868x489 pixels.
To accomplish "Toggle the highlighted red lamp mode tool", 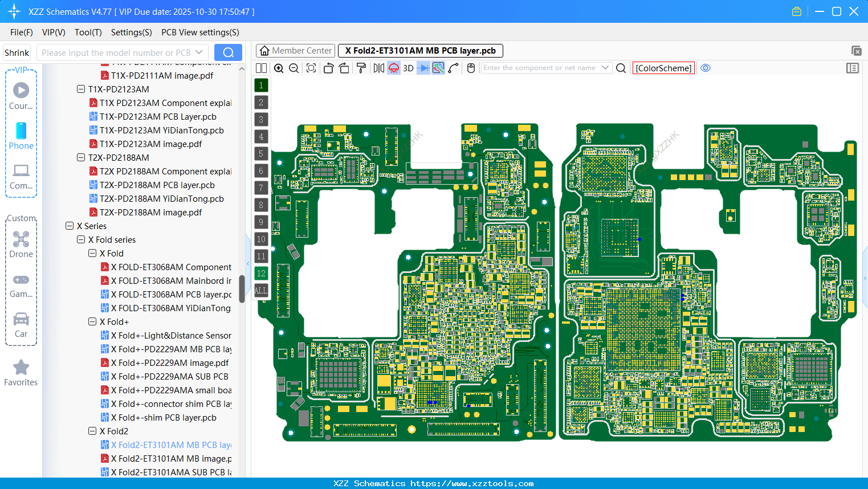I will (x=393, y=68).
